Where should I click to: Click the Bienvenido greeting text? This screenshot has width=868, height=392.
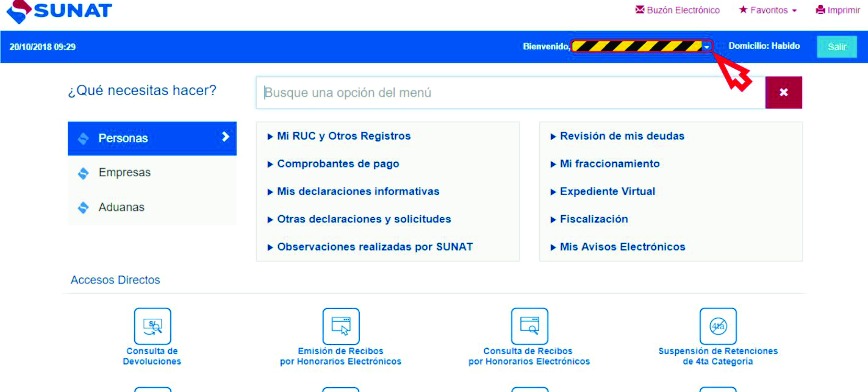click(546, 46)
